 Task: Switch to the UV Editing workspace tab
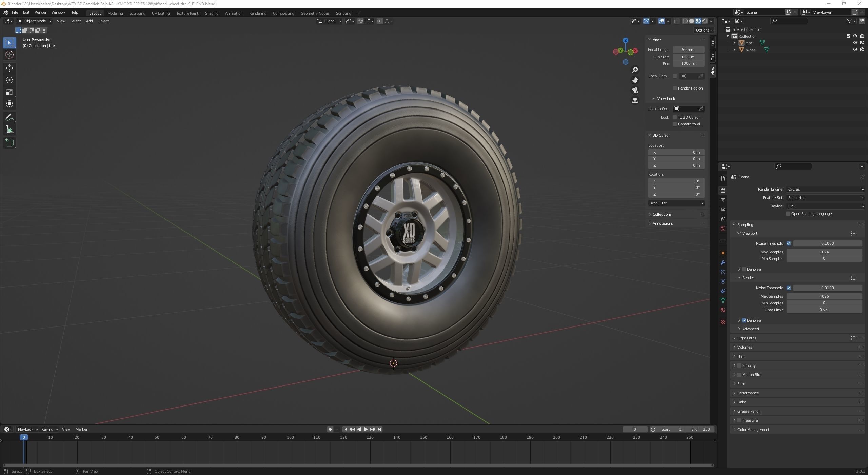click(160, 13)
